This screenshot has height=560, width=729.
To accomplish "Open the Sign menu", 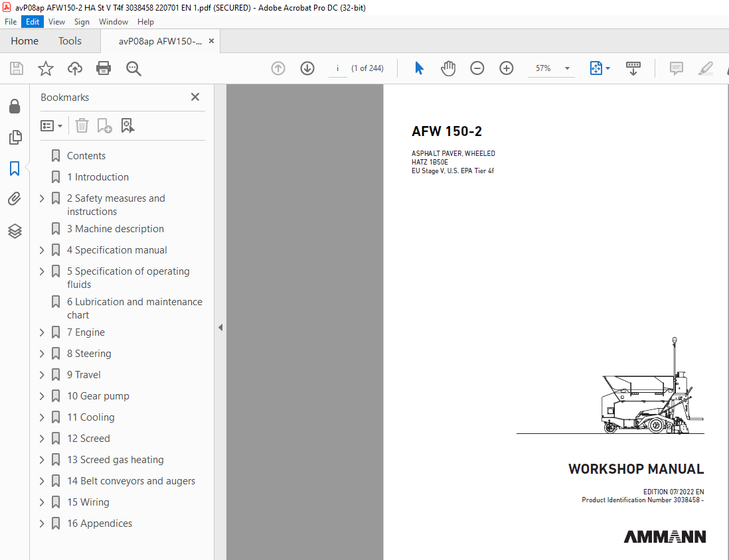I will [82, 22].
